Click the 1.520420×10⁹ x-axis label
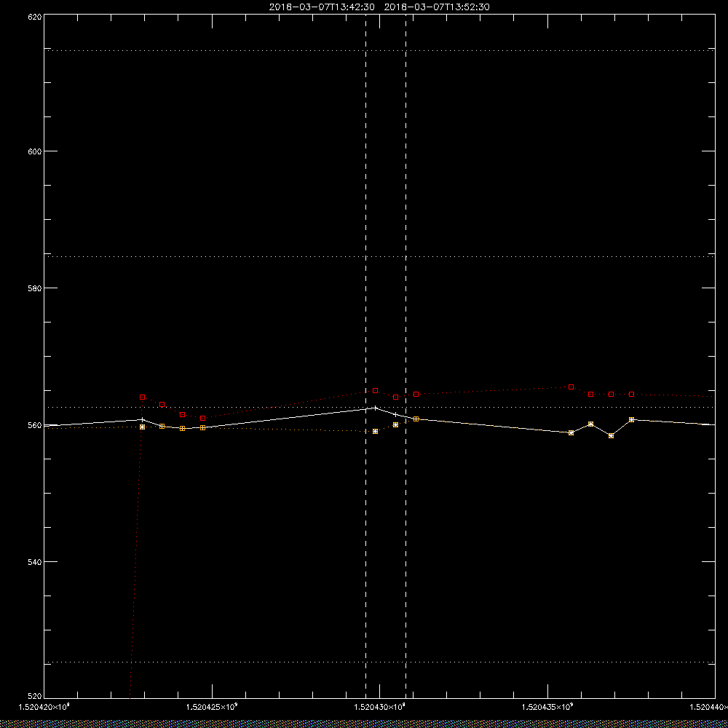728x728 pixels. (44, 707)
